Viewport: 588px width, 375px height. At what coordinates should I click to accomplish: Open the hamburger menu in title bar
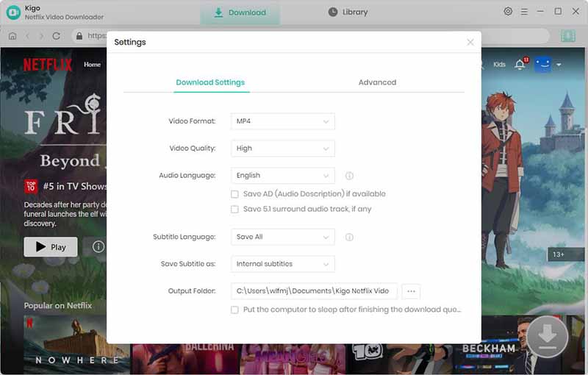point(524,12)
